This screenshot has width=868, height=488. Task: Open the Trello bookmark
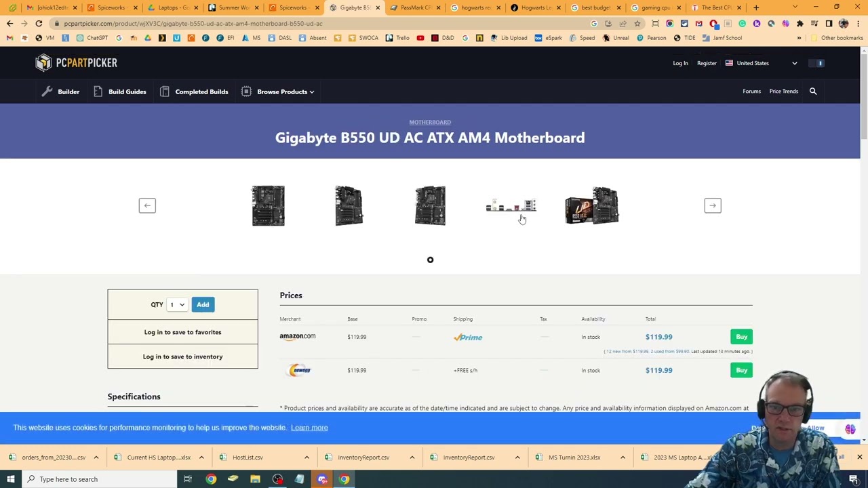coord(398,38)
